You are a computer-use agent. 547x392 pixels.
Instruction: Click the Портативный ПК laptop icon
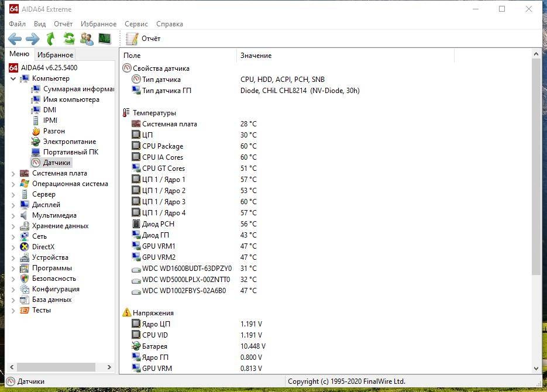point(36,152)
